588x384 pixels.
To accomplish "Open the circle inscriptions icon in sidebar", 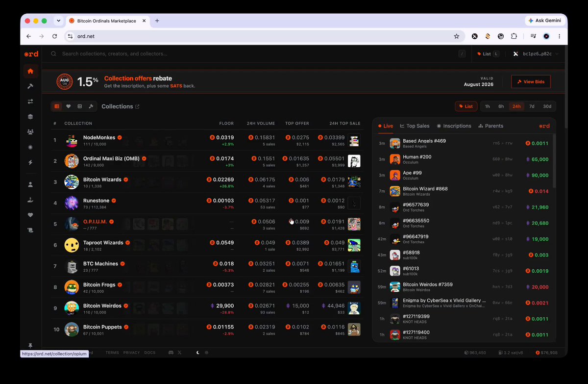I will [x=30, y=147].
